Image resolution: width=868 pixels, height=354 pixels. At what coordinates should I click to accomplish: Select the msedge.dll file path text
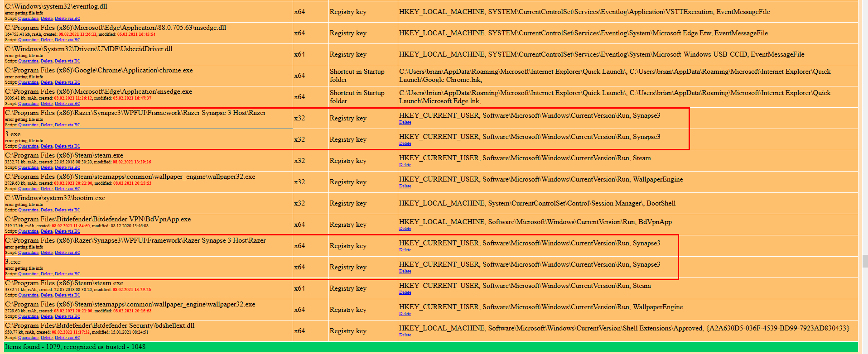pyautogui.click(x=116, y=28)
